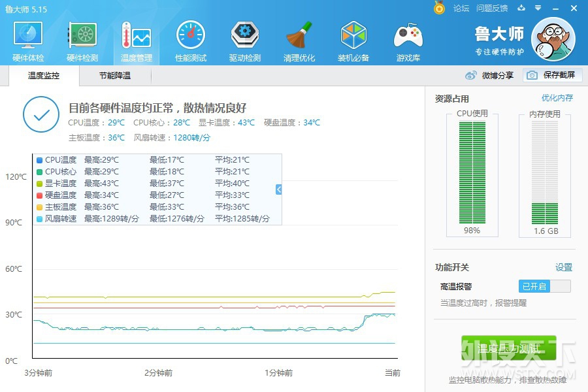Click the CPU使用 usage bar

point(472,172)
